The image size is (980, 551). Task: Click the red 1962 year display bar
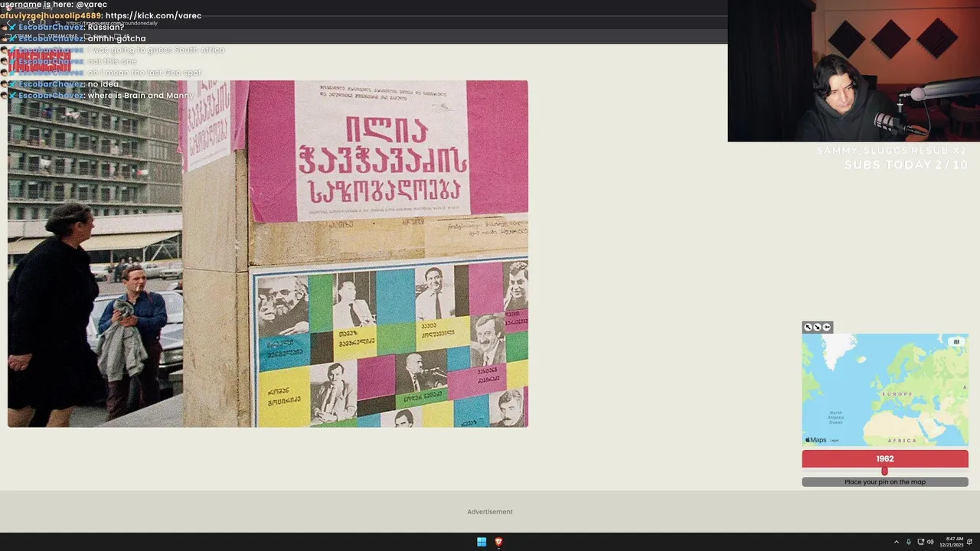[885, 459]
